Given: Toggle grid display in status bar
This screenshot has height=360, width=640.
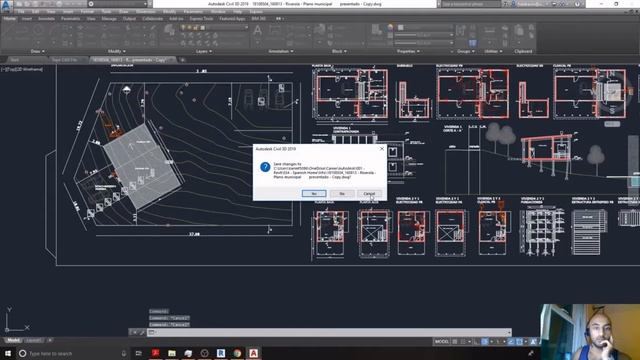Looking at the screenshot, I should coord(455,342).
